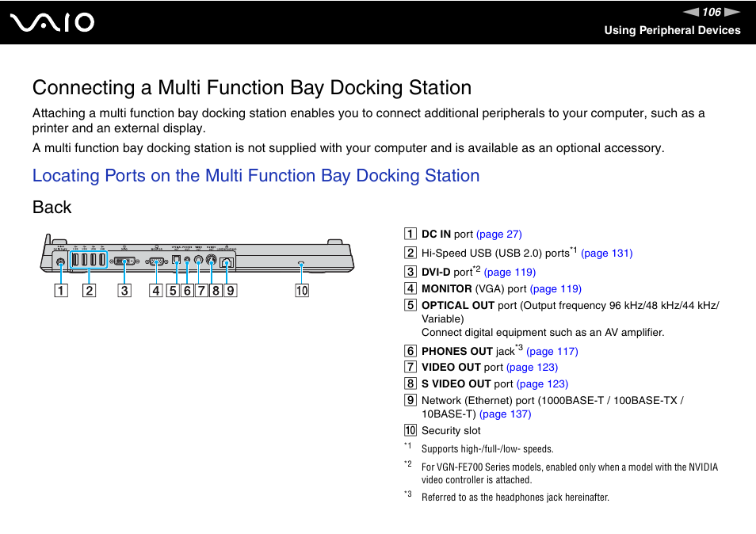Click 'Security slot' list entry

click(451, 431)
